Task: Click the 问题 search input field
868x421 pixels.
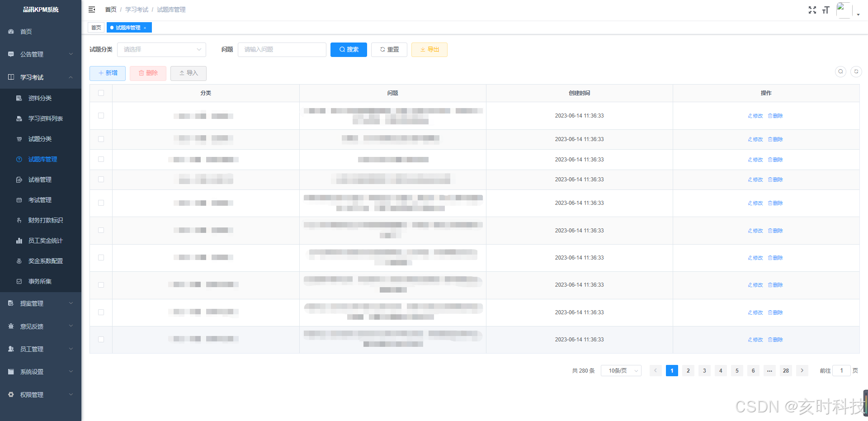Action: 282,50
